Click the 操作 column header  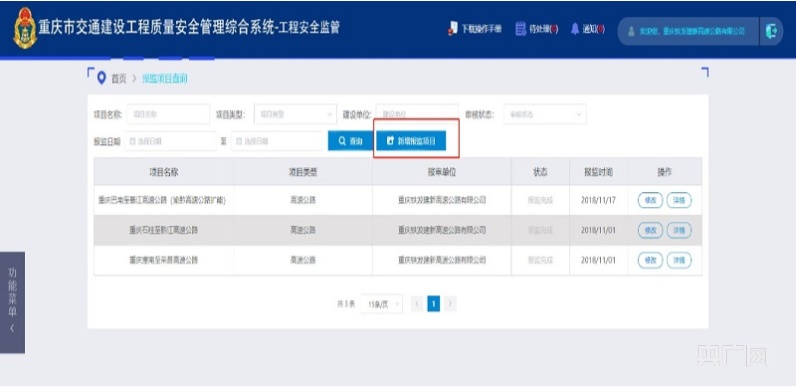click(665, 173)
